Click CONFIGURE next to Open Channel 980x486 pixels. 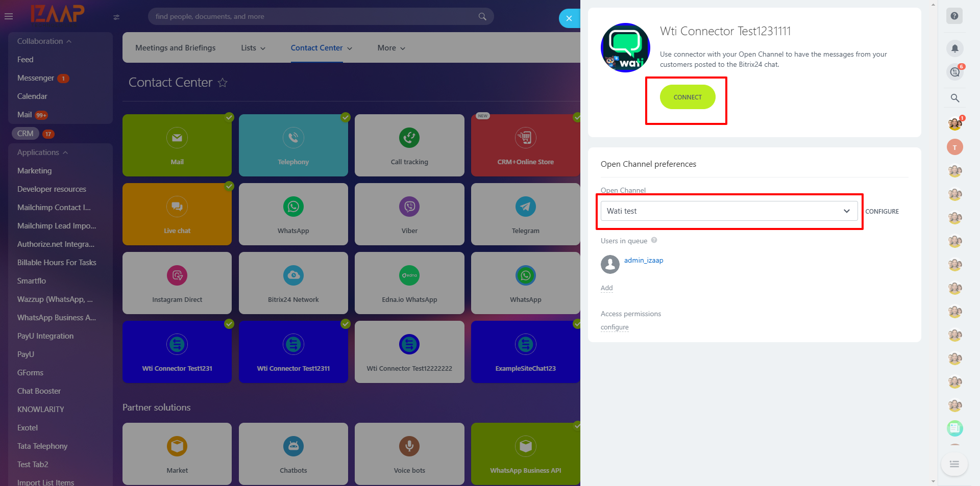882,211
